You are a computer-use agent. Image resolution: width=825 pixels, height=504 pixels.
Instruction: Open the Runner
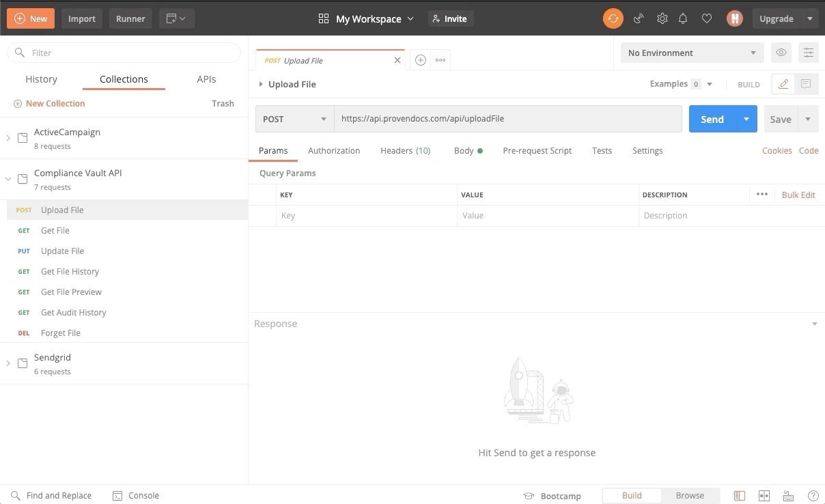tap(130, 18)
